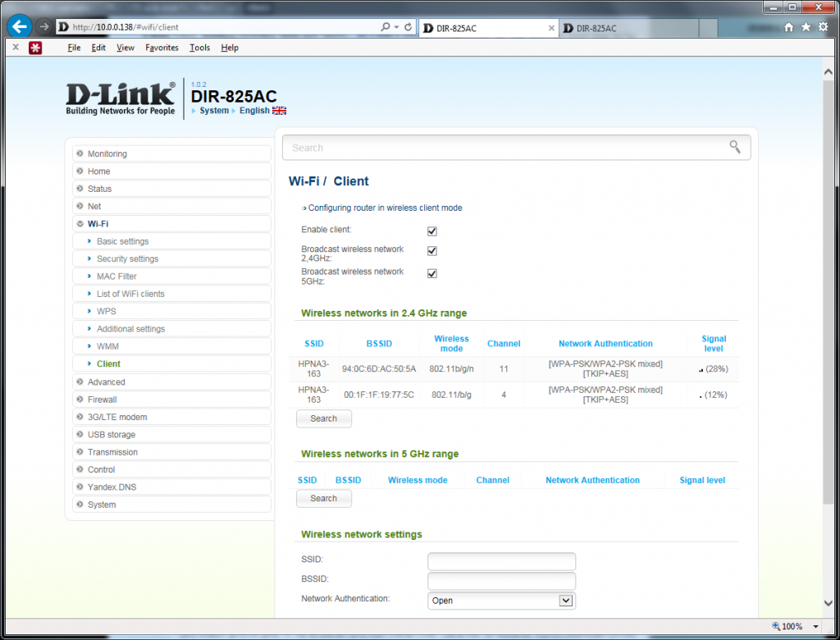The width and height of the screenshot is (840, 640).
Task: Toggle Broadcast wireless network 2,4GHz checkbox
Action: click(432, 251)
